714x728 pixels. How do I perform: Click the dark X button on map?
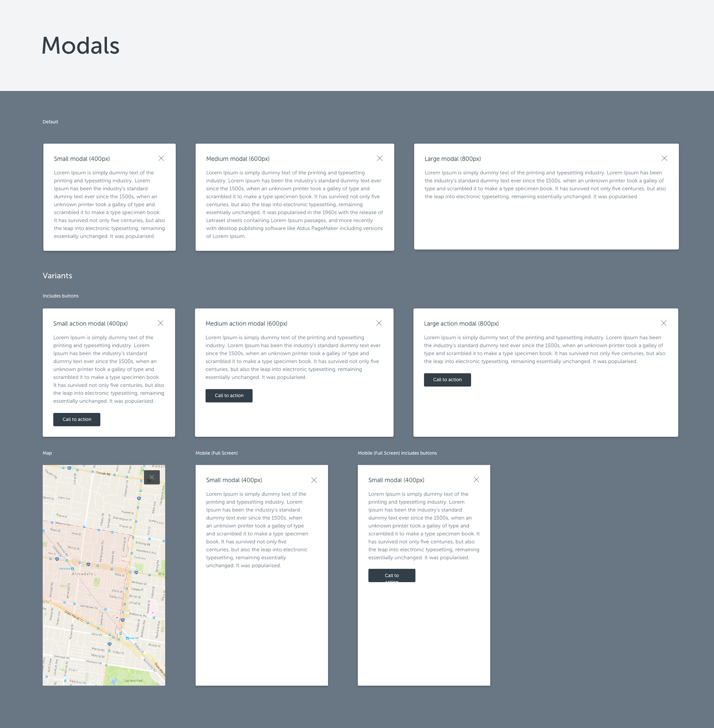point(151,477)
